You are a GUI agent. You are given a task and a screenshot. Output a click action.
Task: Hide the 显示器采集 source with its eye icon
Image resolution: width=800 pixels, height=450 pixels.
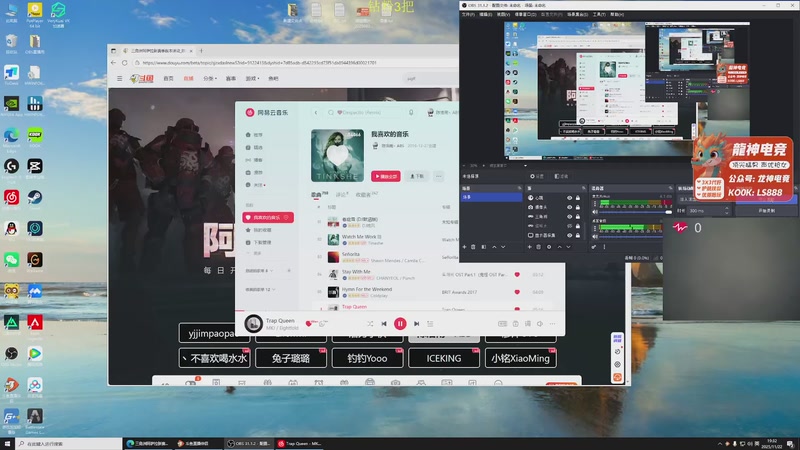pos(569,235)
